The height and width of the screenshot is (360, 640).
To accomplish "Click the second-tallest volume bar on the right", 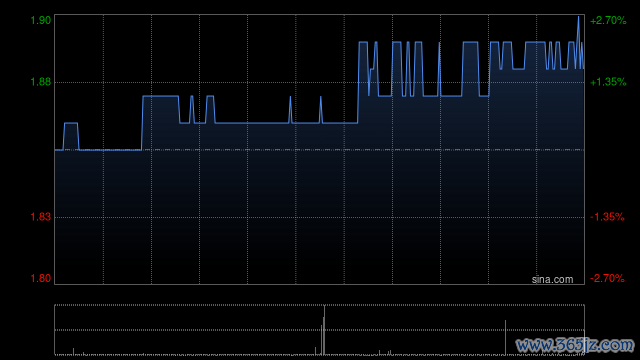I will click(x=505, y=338).
